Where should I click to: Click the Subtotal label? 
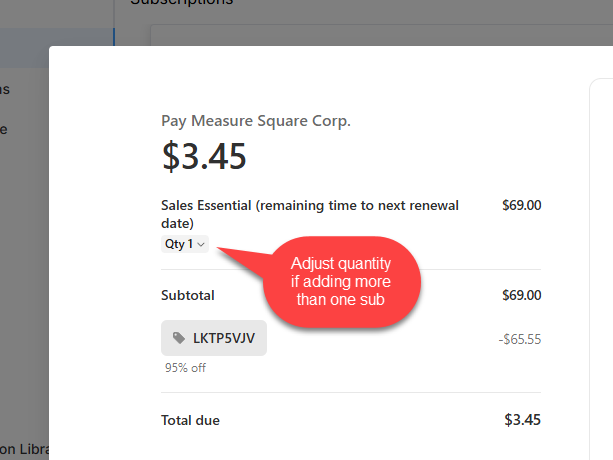click(x=188, y=295)
